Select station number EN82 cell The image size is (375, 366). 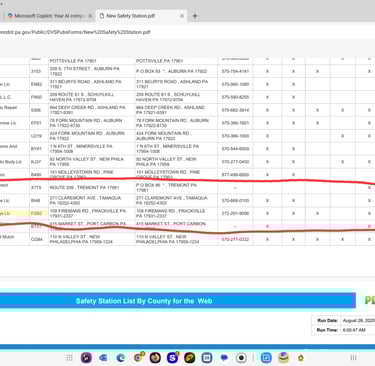tap(36, 84)
